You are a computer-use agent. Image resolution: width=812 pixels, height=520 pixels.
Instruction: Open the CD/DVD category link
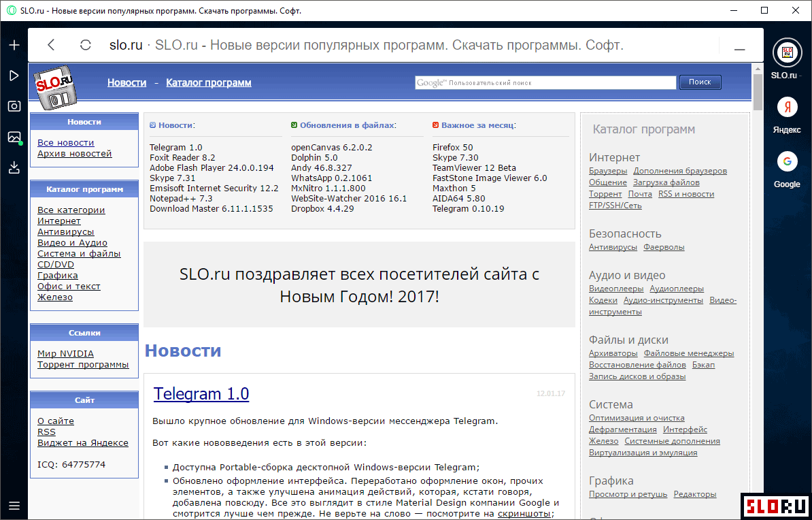coord(56,264)
